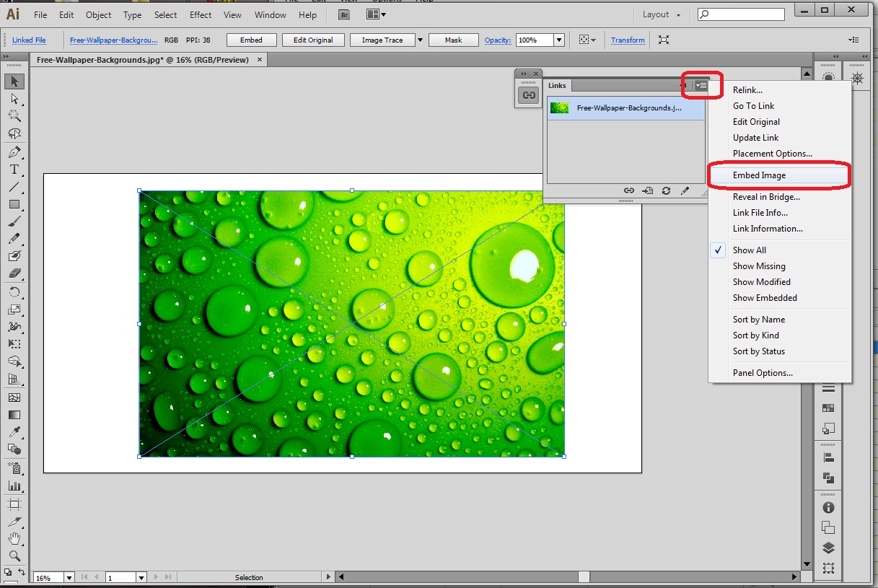Toggle Show All in the Links menu

(x=750, y=250)
